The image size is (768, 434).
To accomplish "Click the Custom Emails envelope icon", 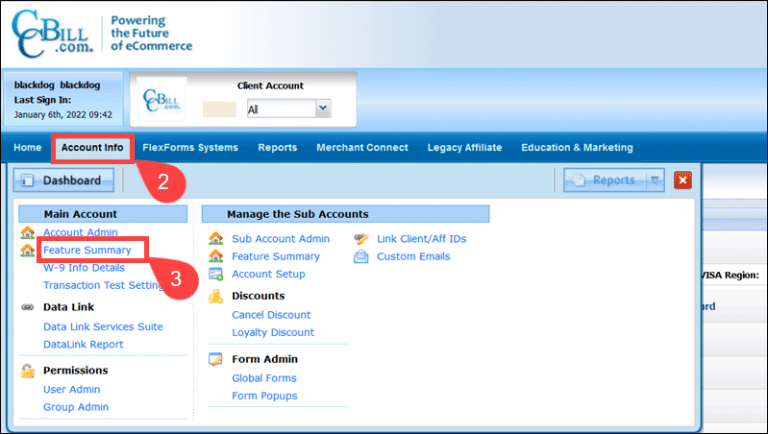I will pos(360,257).
